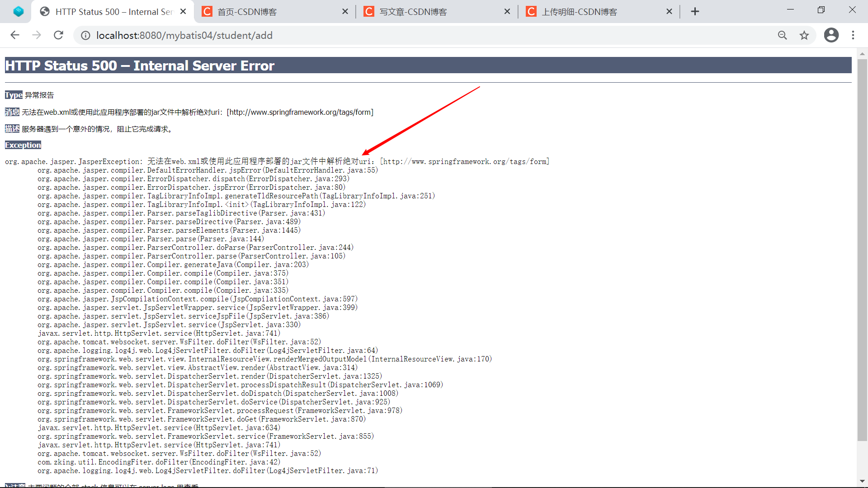This screenshot has width=868, height=488.
Task: Click the globe icon on the error tab
Action: tap(44, 11)
